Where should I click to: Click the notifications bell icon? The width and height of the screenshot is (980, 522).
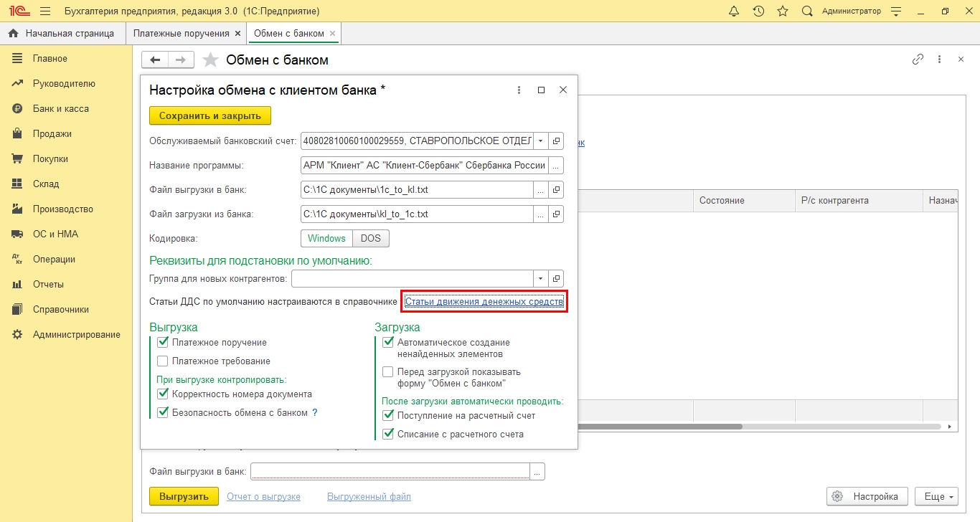click(x=733, y=11)
